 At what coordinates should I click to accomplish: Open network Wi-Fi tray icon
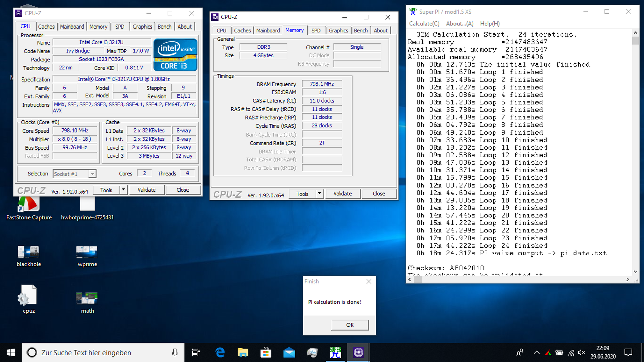[x=571, y=352]
